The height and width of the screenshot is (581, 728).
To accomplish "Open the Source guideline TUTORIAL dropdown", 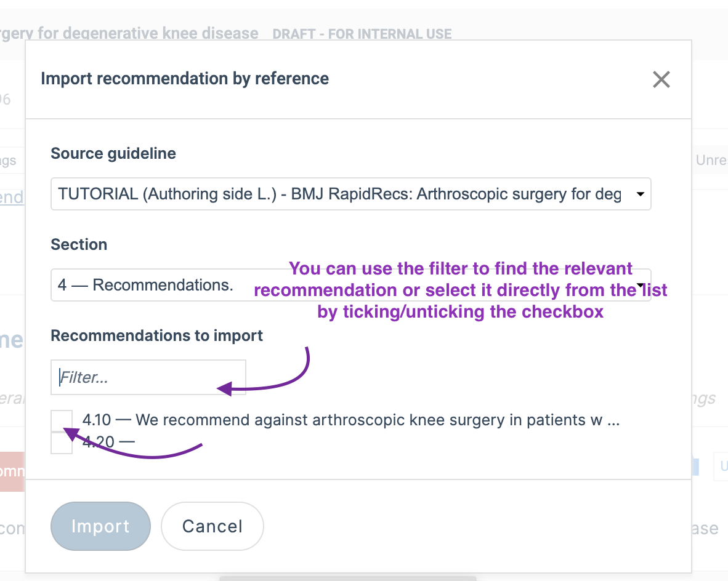I will click(350, 194).
